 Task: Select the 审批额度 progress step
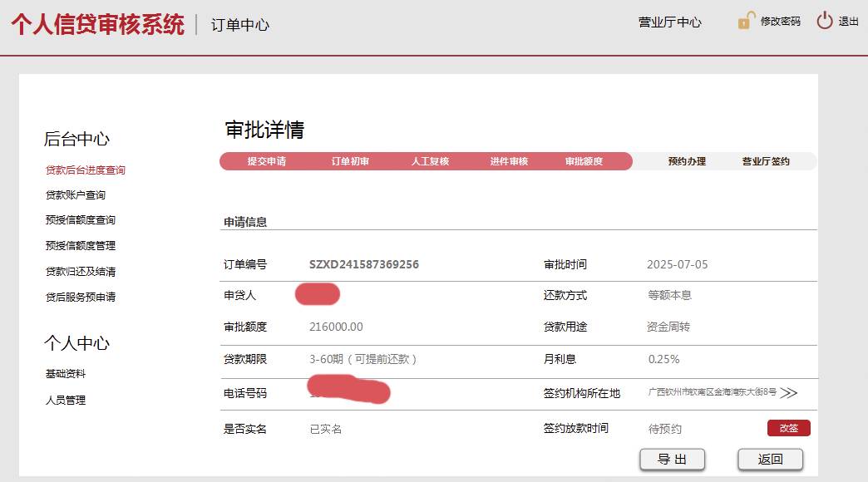tap(584, 161)
